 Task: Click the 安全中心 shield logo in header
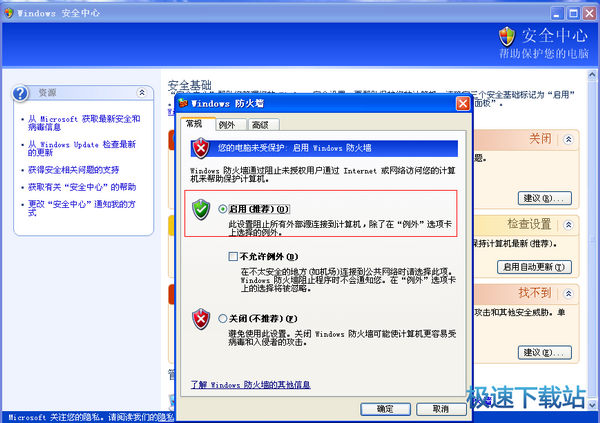pos(507,37)
